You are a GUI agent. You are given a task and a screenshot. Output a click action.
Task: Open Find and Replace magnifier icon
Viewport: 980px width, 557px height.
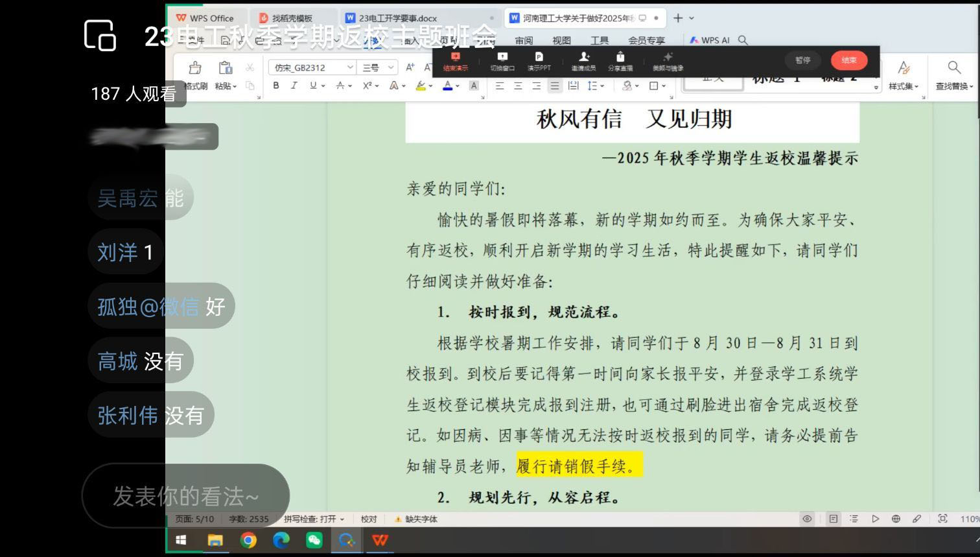[x=953, y=68]
